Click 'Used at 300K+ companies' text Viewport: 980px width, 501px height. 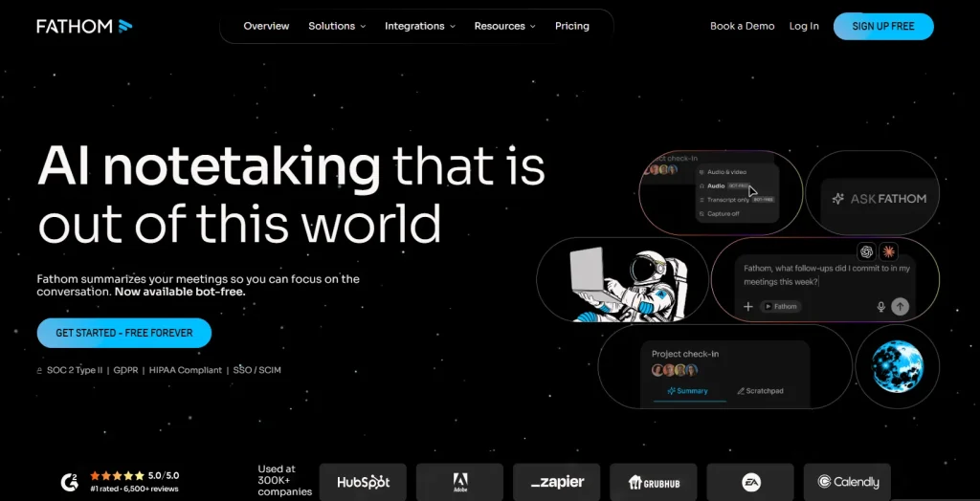tap(284, 480)
